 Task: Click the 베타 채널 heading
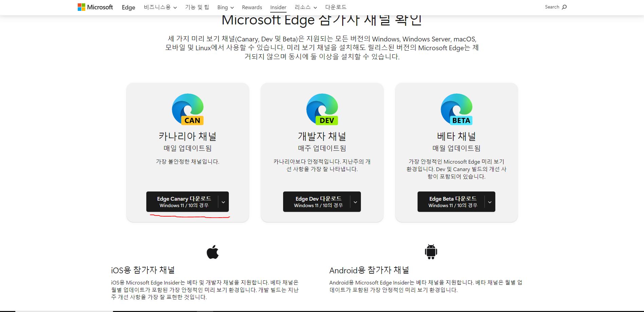point(457,136)
